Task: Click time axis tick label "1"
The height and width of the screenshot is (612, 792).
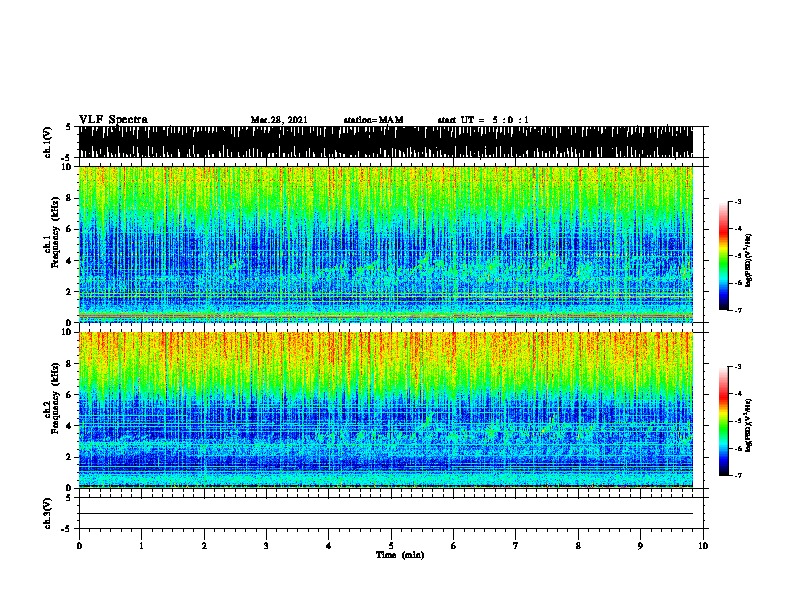Action: (141, 545)
